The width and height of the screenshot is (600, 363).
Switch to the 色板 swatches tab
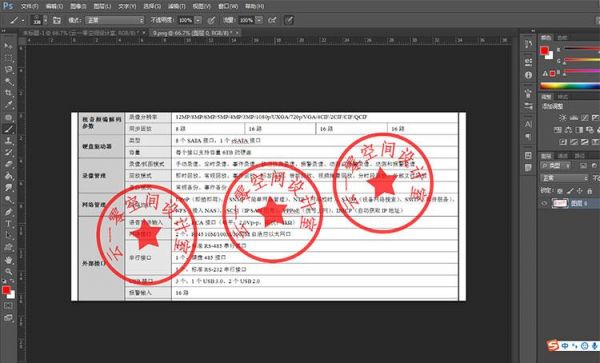coord(562,37)
